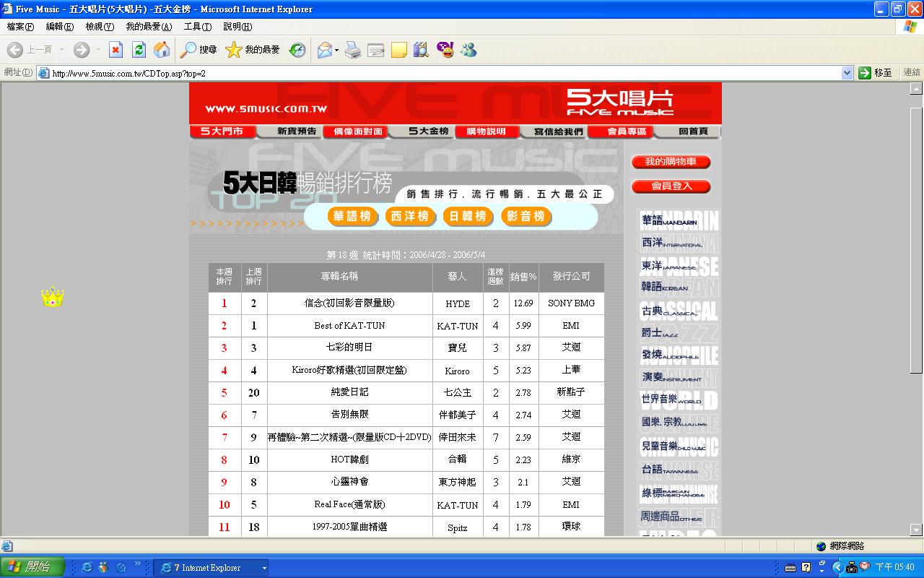Open the 說明(H) menu
The image size is (924, 578).
point(237,27)
